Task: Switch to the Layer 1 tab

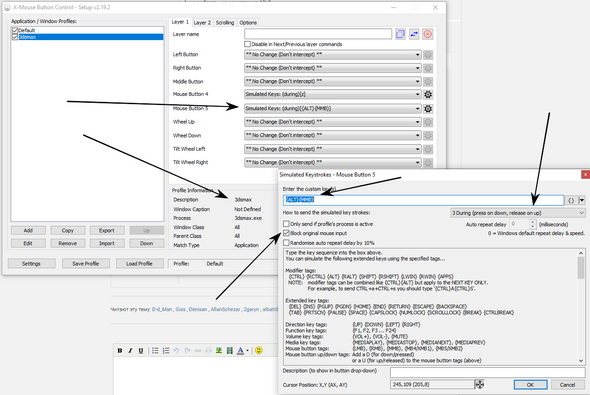Action: pos(180,22)
